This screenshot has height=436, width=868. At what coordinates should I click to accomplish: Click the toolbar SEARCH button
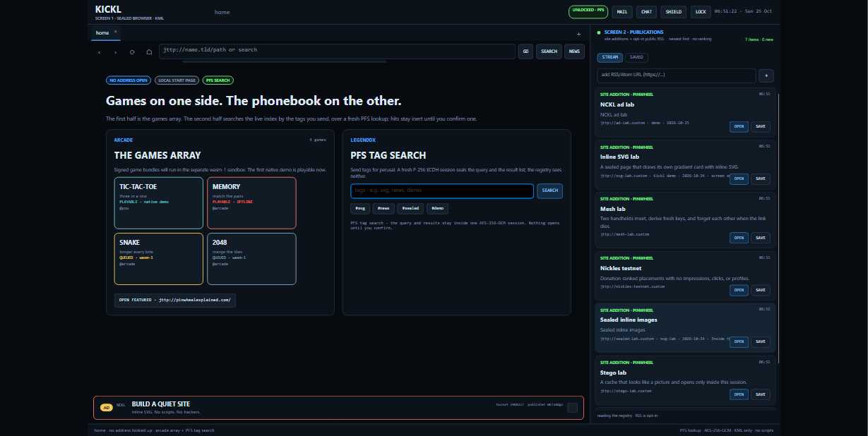(x=549, y=52)
